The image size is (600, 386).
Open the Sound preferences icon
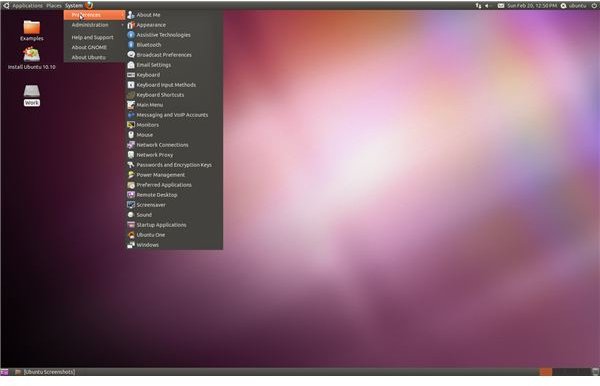pyautogui.click(x=131, y=215)
